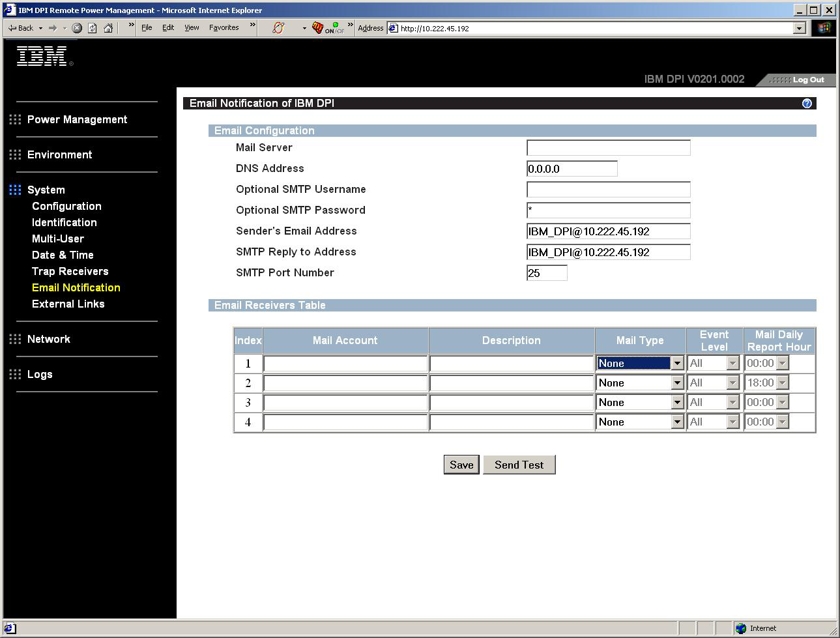Click the dotted icon beside Environment

point(15,154)
